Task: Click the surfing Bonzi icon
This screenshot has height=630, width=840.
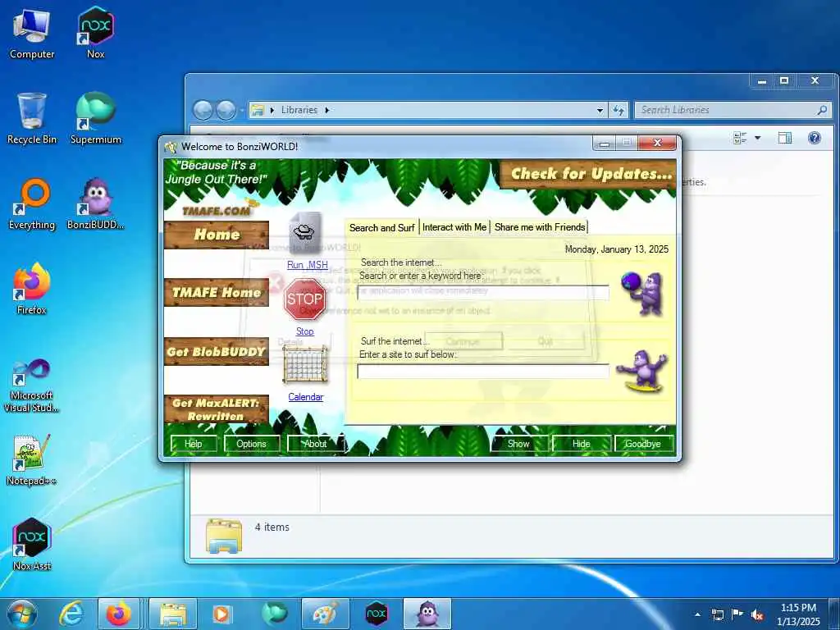Action: pyautogui.click(x=642, y=371)
